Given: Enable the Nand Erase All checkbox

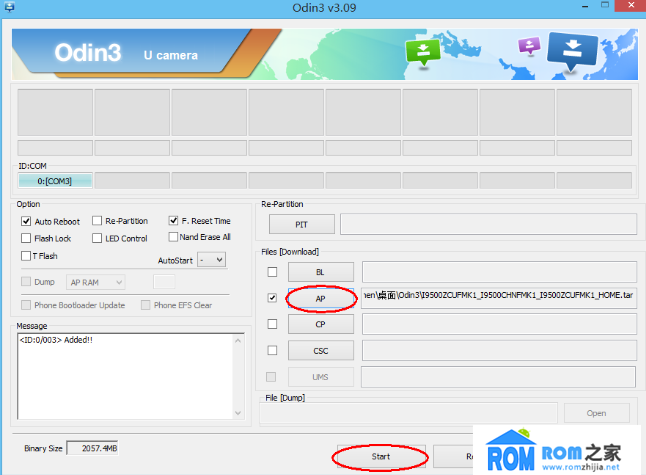Looking at the screenshot, I should pos(173,237).
